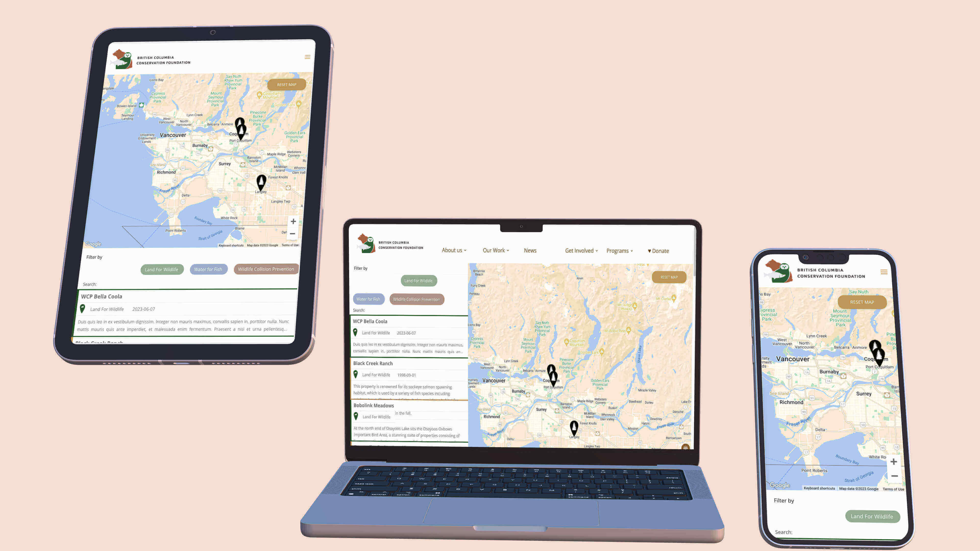This screenshot has width=980, height=551.
Task: Click the hamburger menu icon on tablet
Action: point(308,57)
